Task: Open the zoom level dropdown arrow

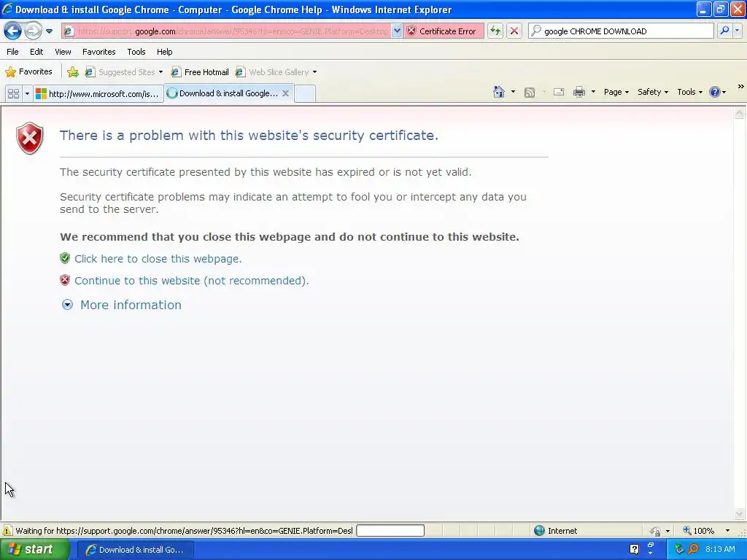Action: pos(727,531)
